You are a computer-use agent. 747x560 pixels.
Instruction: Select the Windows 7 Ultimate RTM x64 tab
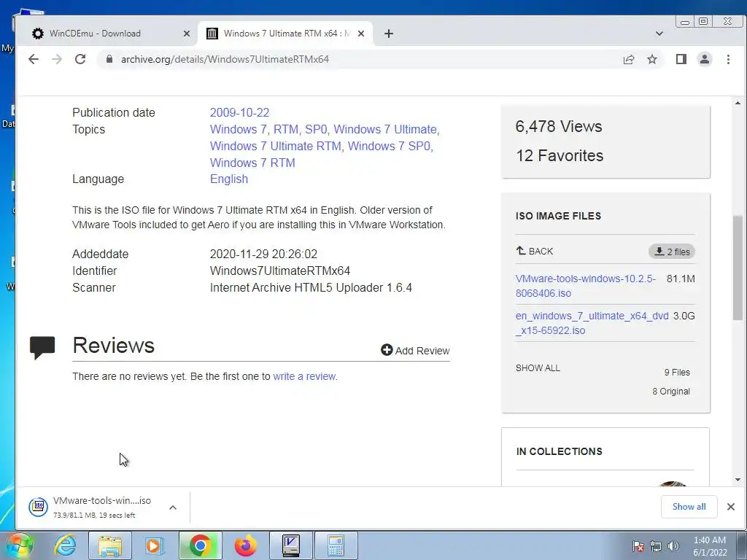(286, 34)
